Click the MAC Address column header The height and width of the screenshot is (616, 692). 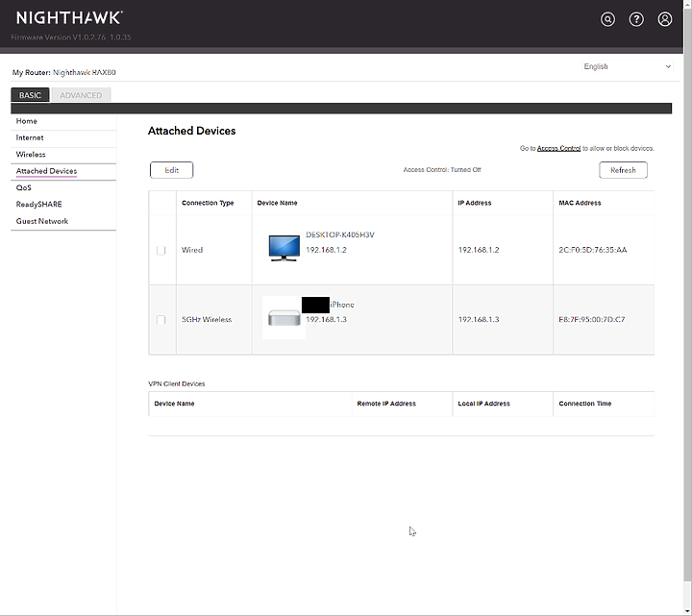580,203
